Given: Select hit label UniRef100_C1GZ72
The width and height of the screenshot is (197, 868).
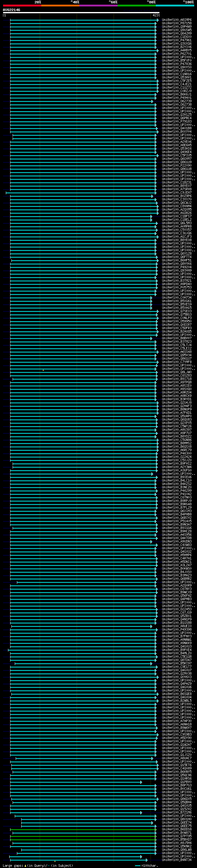Looking at the screenshot, I should coord(177,88).
